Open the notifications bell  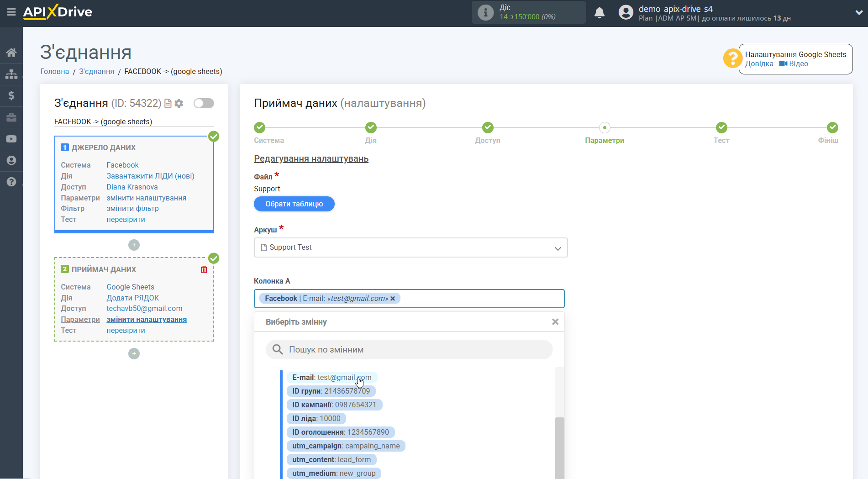tap(600, 12)
